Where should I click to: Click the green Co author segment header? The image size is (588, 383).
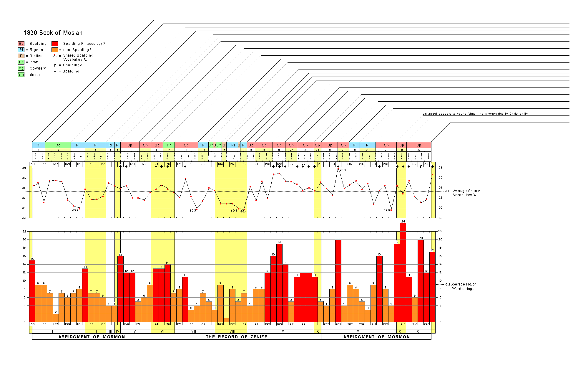(58, 145)
